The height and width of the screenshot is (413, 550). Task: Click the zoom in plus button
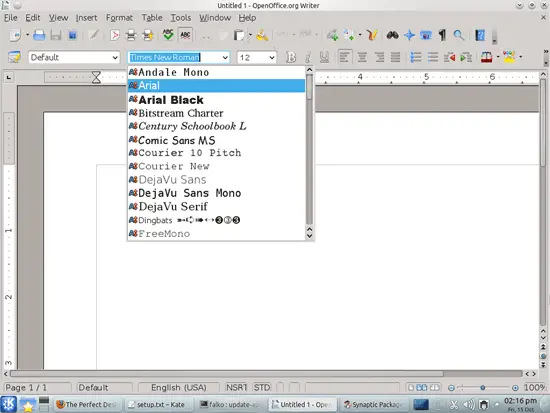[x=515, y=388]
